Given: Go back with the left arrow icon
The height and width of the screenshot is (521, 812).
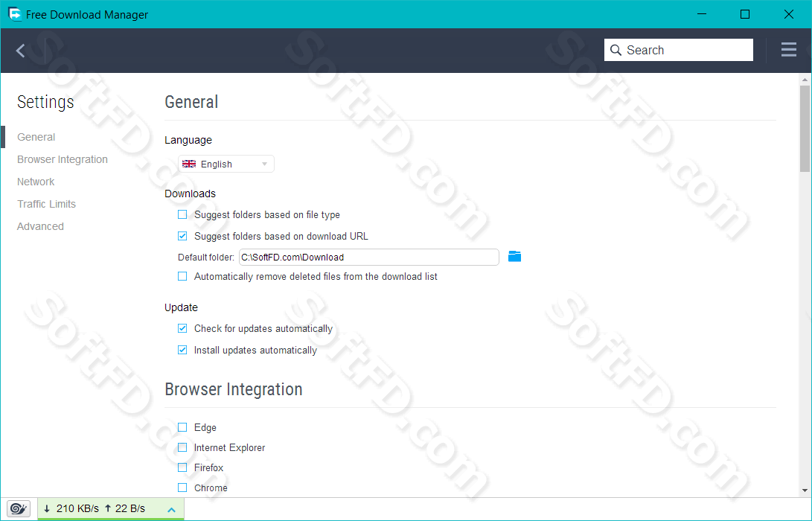Looking at the screenshot, I should coord(21,51).
